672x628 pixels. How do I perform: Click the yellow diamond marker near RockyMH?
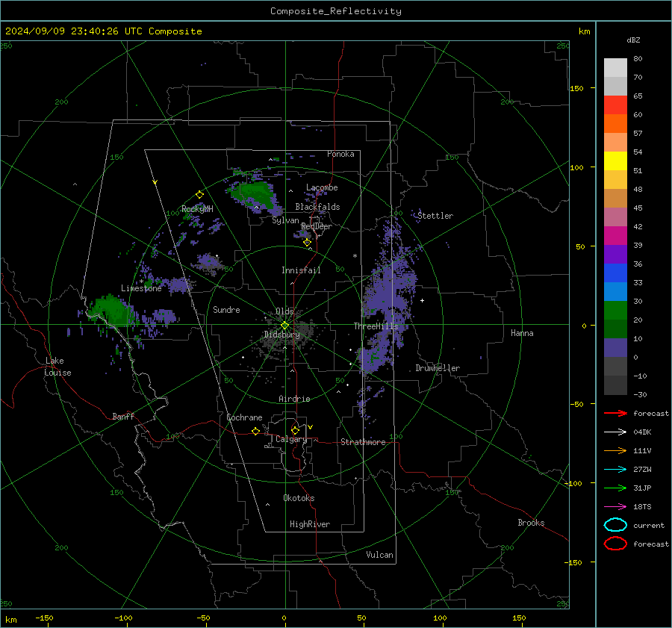coord(199,195)
